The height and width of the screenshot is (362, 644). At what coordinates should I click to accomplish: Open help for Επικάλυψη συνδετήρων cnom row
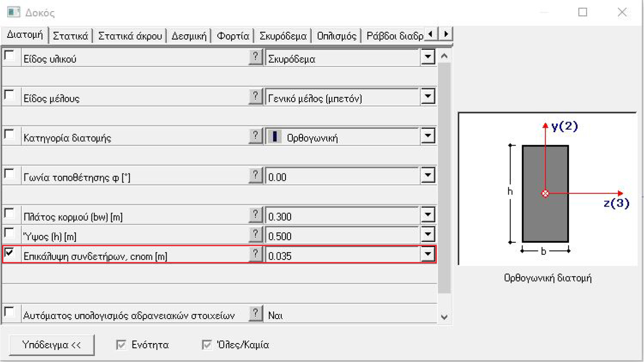(x=255, y=254)
